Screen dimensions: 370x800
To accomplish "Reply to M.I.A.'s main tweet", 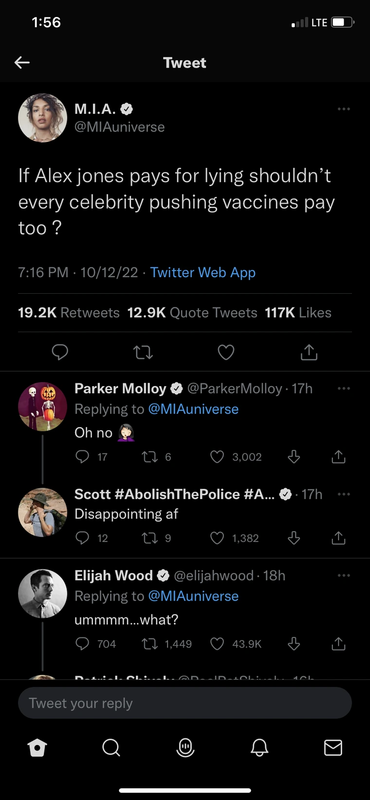I will click(x=60, y=352).
